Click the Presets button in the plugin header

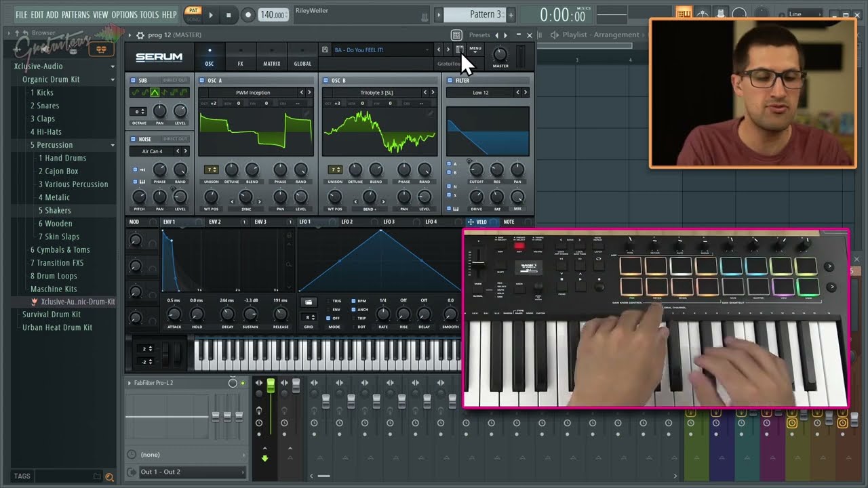click(479, 35)
